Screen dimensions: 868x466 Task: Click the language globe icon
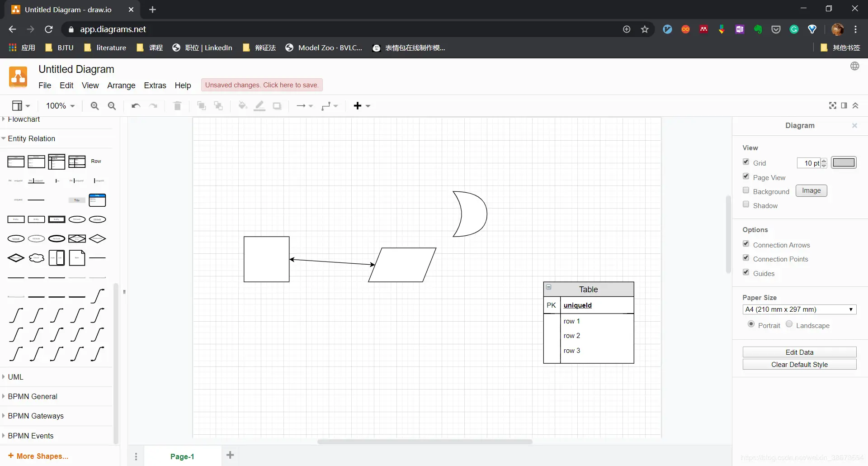855,66
